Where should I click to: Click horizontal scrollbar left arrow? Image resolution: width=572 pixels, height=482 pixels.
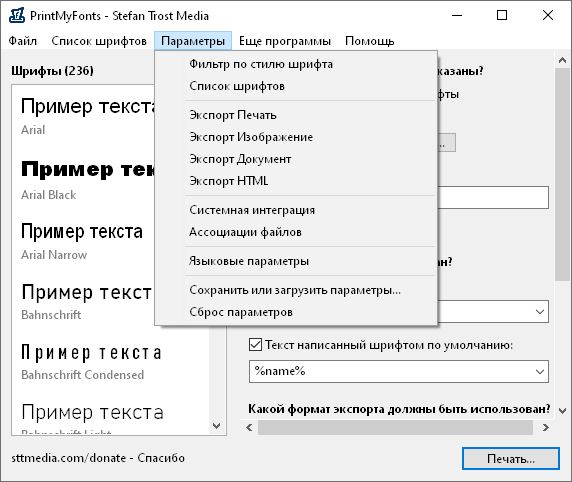(250, 427)
